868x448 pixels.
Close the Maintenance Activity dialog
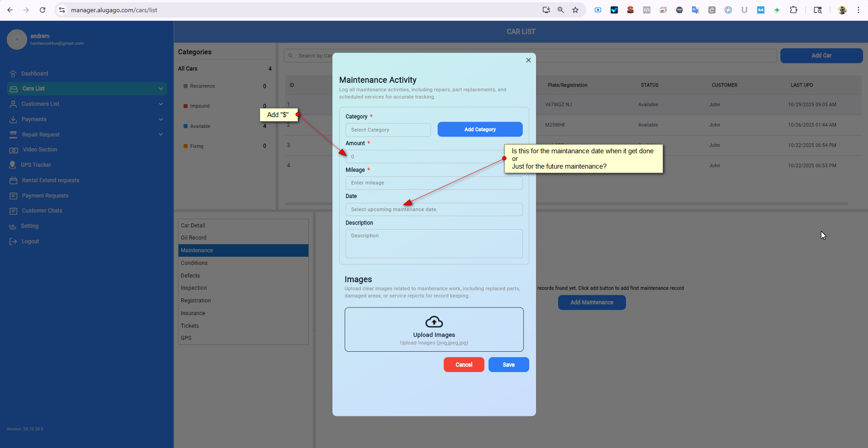528,60
